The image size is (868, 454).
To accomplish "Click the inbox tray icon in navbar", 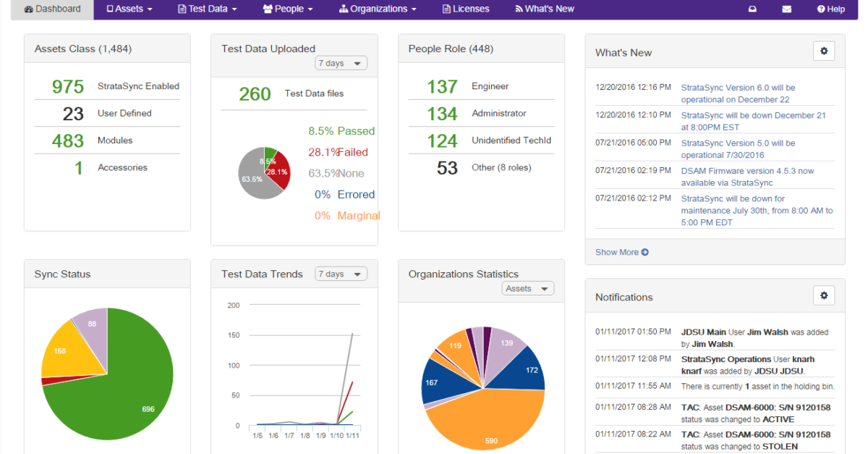I will pos(752,9).
